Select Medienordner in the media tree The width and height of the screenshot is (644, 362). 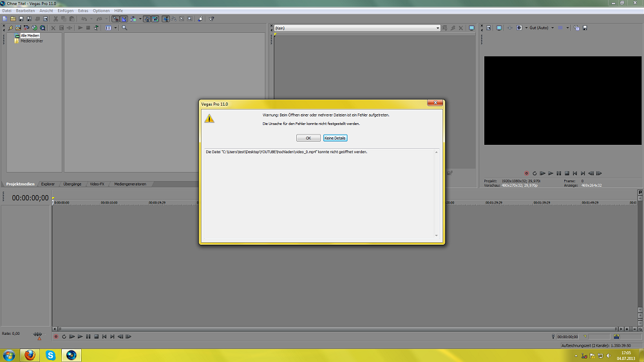[x=31, y=41]
